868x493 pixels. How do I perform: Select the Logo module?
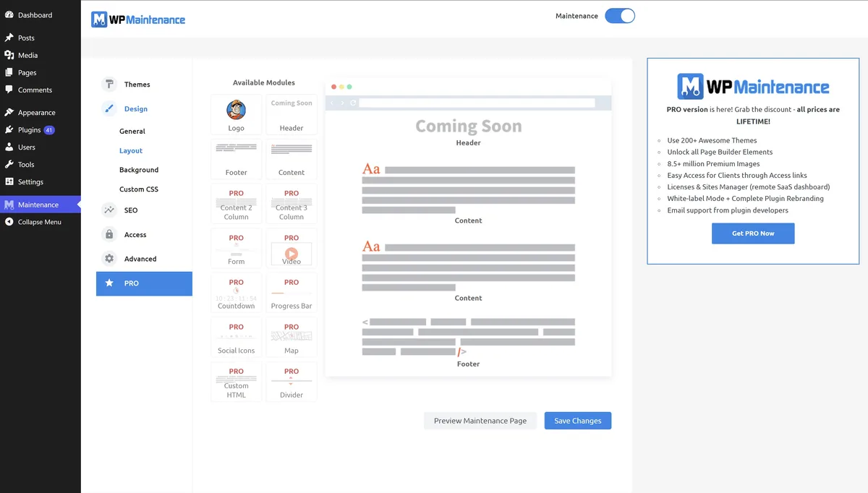coord(237,114)
